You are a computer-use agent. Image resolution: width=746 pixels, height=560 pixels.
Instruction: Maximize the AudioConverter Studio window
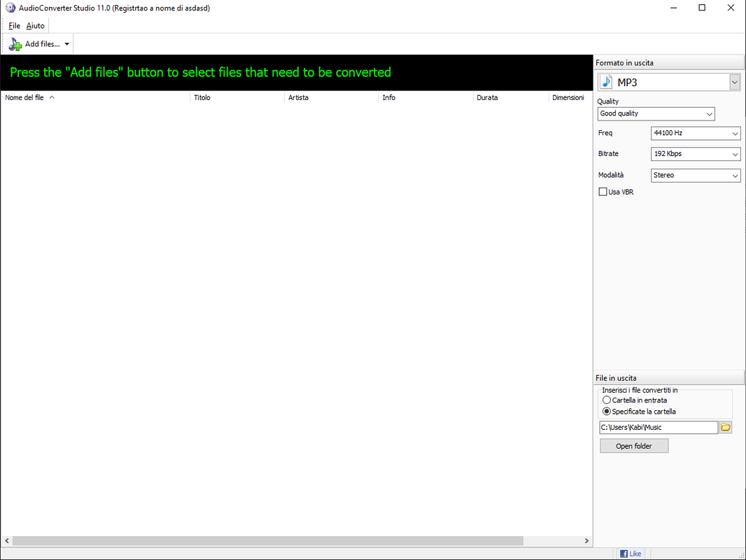point(702,8)
